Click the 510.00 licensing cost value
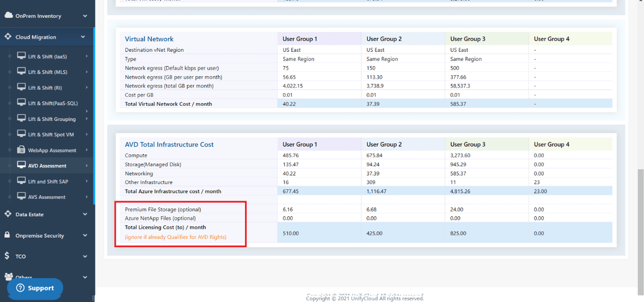The image size is (644, 302). click(x=291, y=233)
